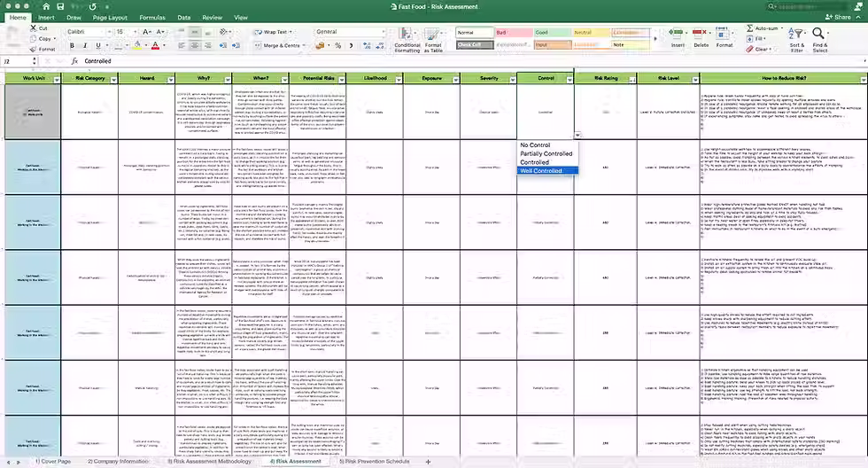Apply accounting currency number format
The height and width of the screenshot is (468, 868).
coord(320,45)
